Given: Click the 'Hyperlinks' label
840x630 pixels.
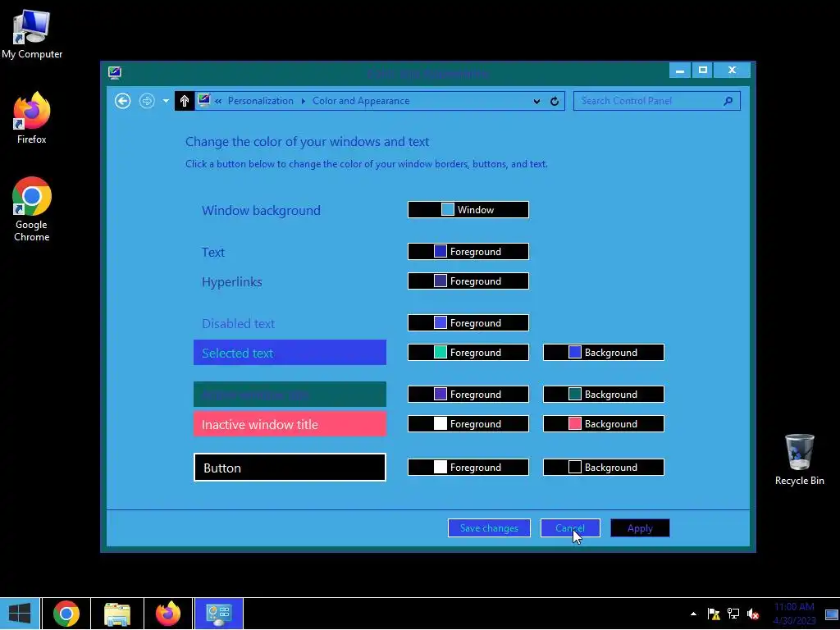Looking at the screenshot, I should [x=232, y=282].
